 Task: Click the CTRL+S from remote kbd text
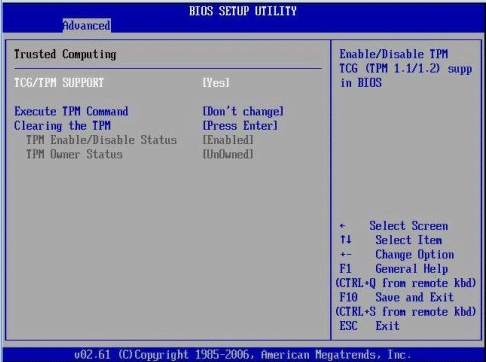[x=406, y=312]
